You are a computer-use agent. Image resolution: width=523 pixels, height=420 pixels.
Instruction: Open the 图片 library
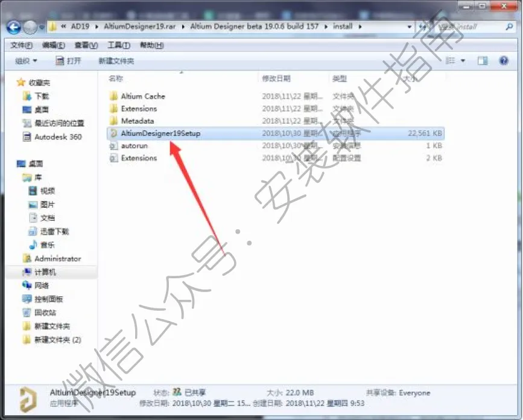point(48,205)
